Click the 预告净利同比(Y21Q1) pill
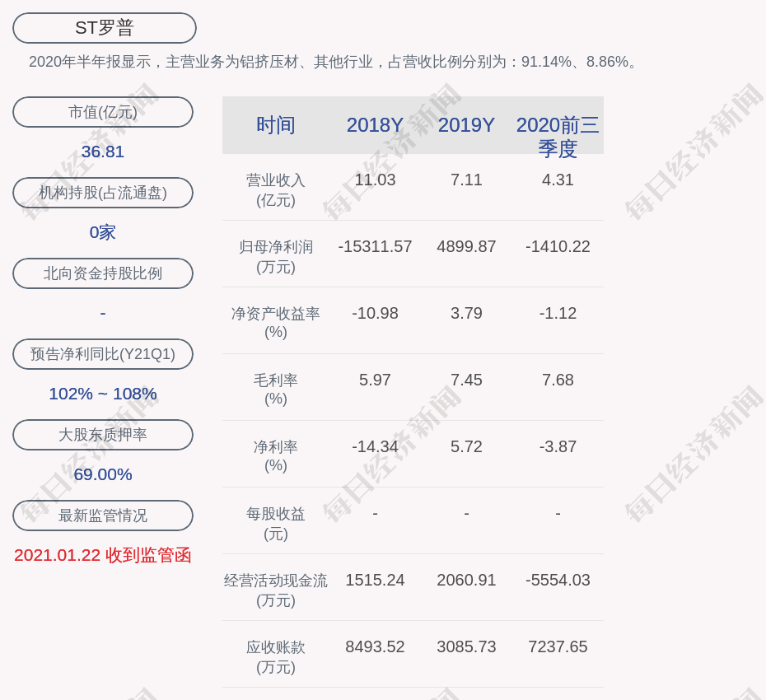The height and width of the screenshot is (700, 766). point(103,353)
